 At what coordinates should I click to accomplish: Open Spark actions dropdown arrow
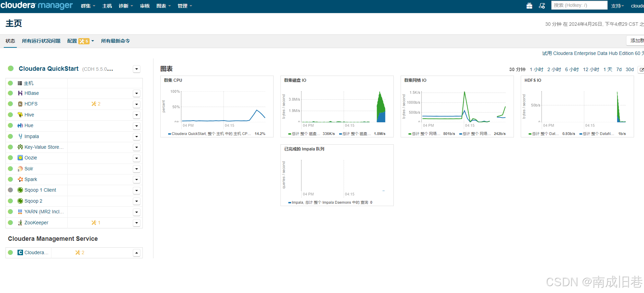pos(137,180)
